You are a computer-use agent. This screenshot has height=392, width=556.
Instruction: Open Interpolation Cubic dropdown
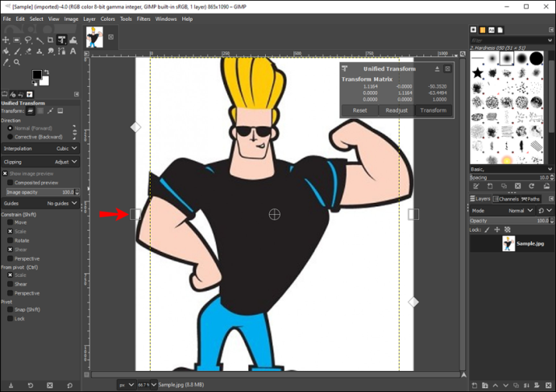(40, 148)
